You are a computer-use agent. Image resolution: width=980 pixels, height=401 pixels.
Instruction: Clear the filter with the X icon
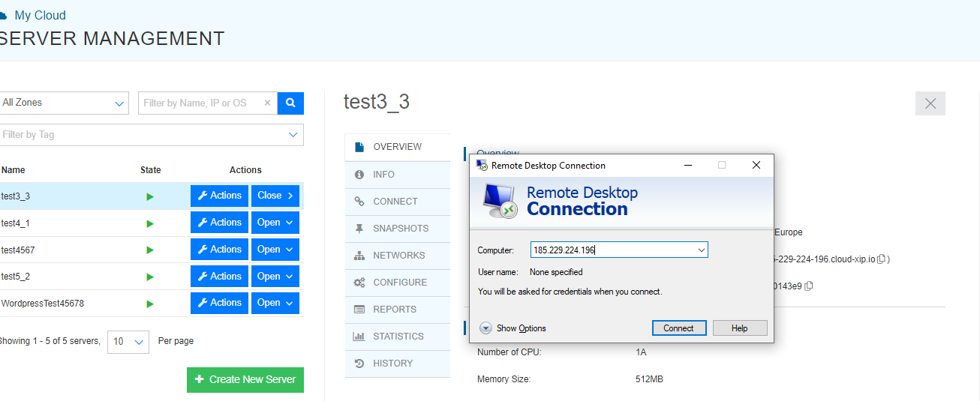click(267, 103)
